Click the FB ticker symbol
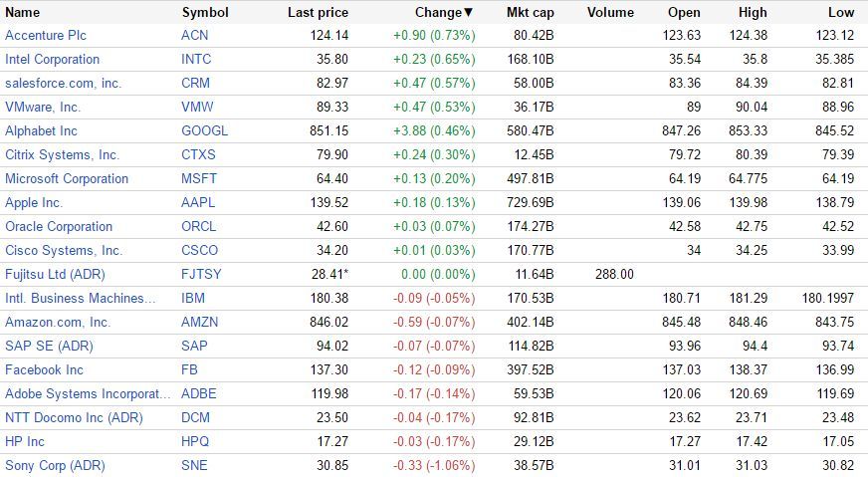The height and width of the screenshot is (477, 868). click(x=189, y=369)
